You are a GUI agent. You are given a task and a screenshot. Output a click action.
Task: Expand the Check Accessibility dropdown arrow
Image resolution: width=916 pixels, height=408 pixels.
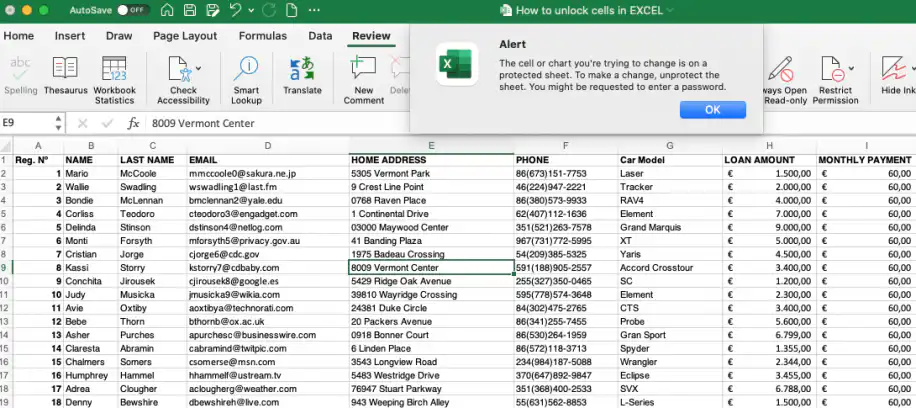[x=198, y=68]
